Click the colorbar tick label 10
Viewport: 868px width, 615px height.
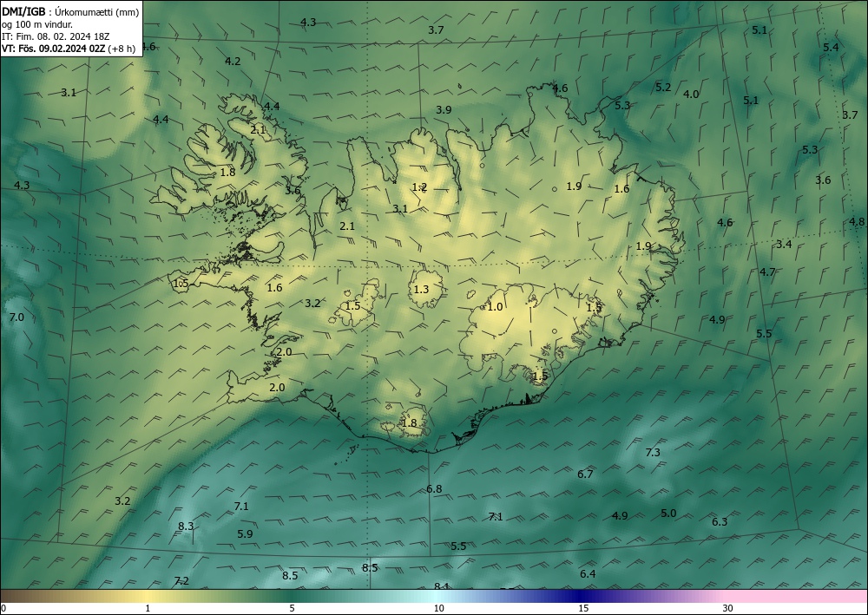(438, 609)
